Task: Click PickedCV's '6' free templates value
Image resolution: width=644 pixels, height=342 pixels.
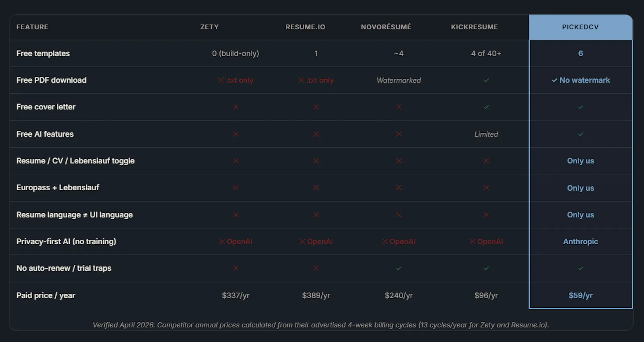Action: tap(580, 54)
